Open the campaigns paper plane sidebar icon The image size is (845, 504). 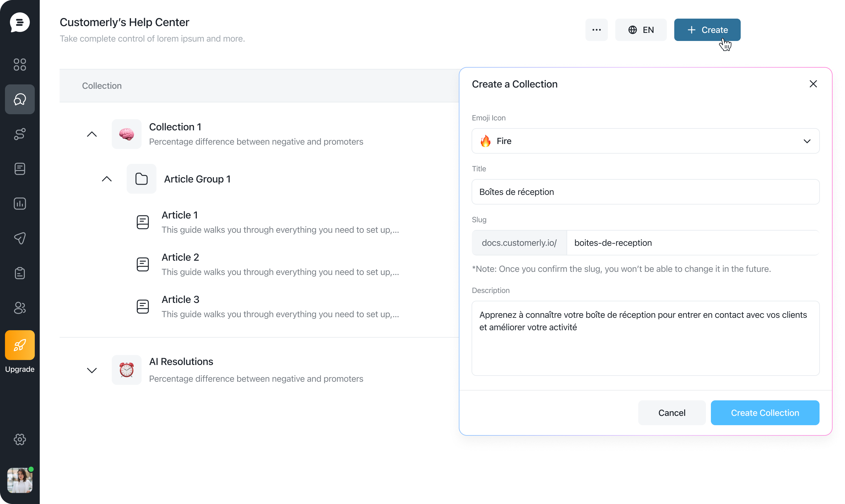coord(20,238)
